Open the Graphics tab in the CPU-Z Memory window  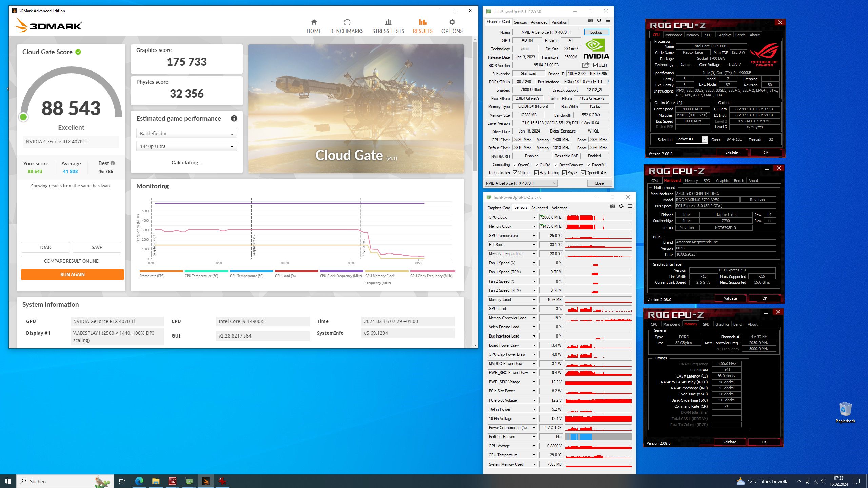tap(722, 324)
